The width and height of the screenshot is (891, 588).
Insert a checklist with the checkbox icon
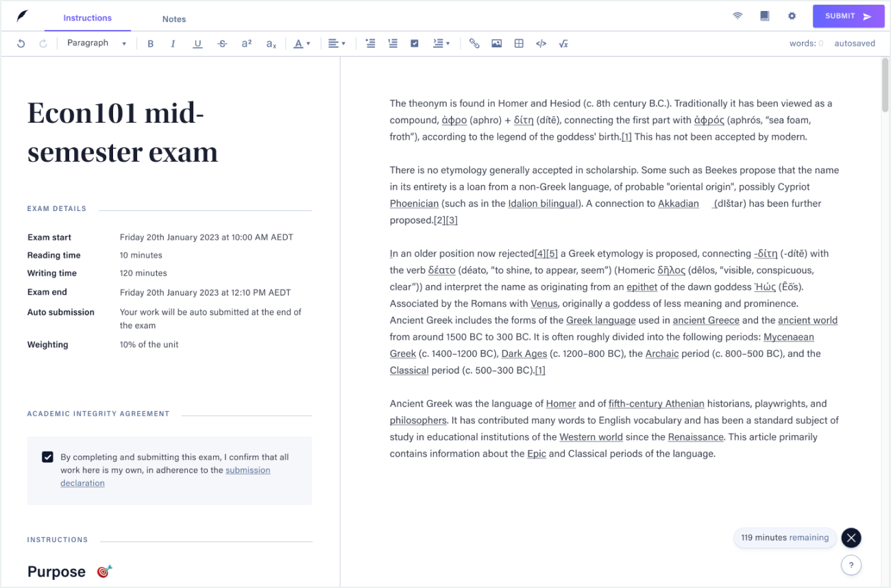pyautogui.click(x=415, y=44)
